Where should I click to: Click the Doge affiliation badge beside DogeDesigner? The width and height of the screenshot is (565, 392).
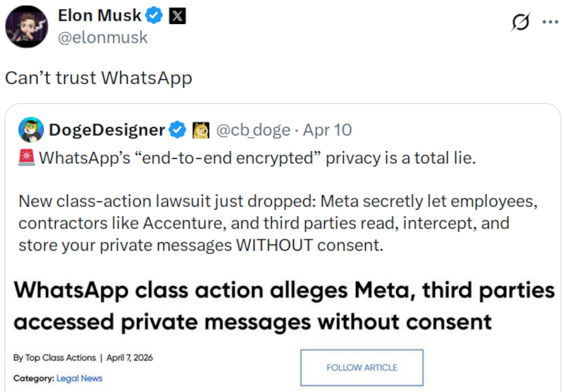point(200,130)
